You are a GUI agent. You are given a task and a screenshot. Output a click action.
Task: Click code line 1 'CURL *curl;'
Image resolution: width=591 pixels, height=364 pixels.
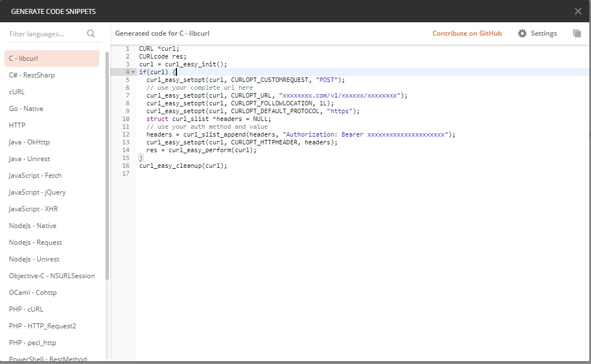[x=159, y=49]
